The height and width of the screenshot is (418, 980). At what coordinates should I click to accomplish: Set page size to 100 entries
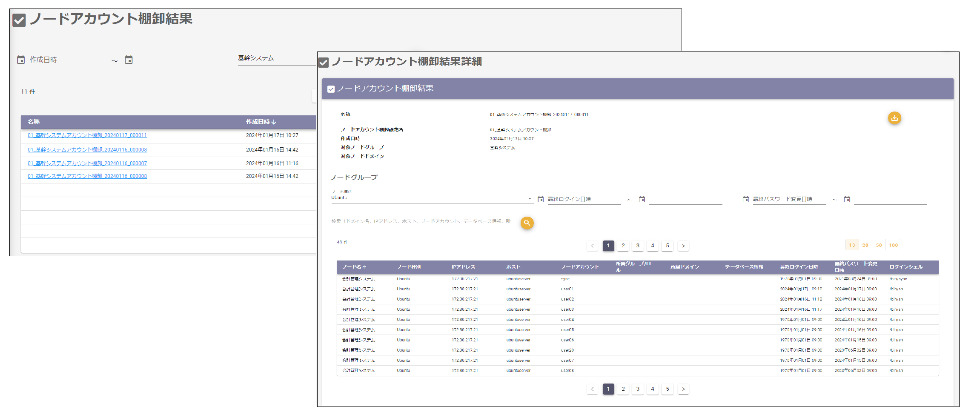pyautogui.click(x=893, y=245)
